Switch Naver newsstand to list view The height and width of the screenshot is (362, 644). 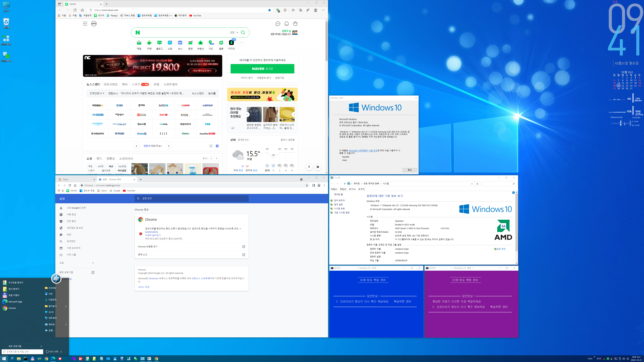point(211,146)
